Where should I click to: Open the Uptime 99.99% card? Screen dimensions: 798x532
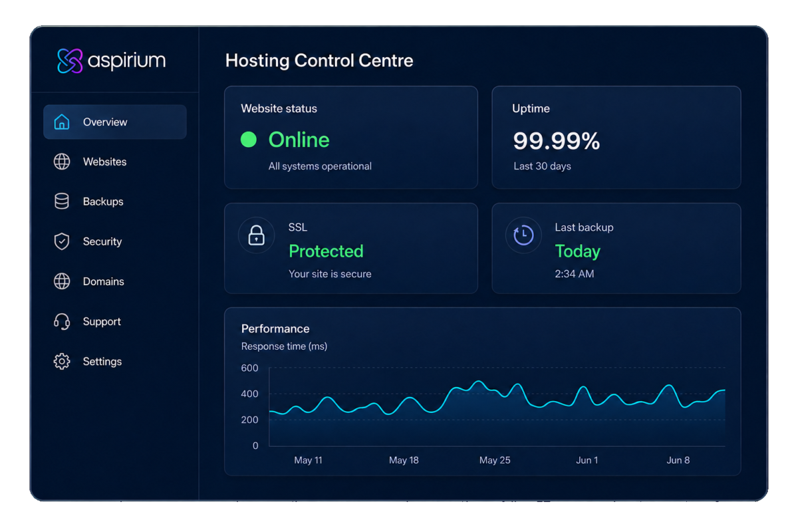point(616,137)
